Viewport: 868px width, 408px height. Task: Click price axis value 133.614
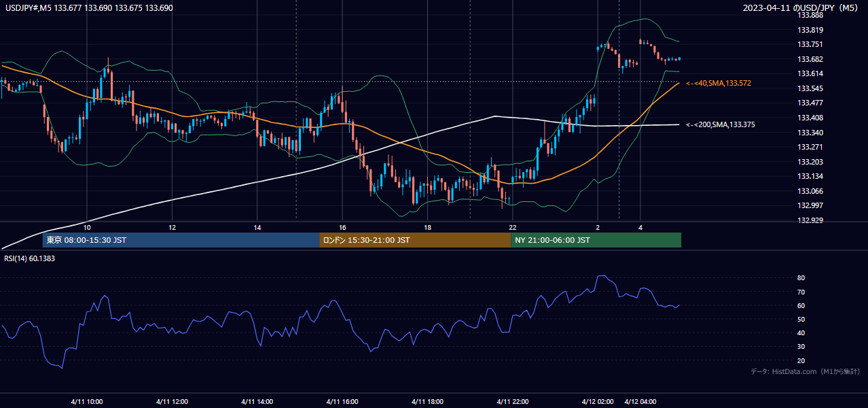point(810,73)
